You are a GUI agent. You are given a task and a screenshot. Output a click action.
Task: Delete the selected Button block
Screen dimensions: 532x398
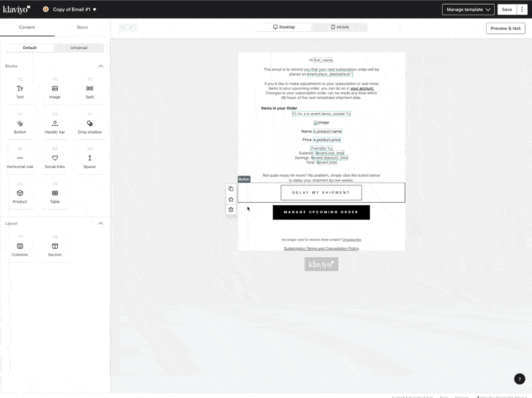pyautogui.click(x=229, y=209)
